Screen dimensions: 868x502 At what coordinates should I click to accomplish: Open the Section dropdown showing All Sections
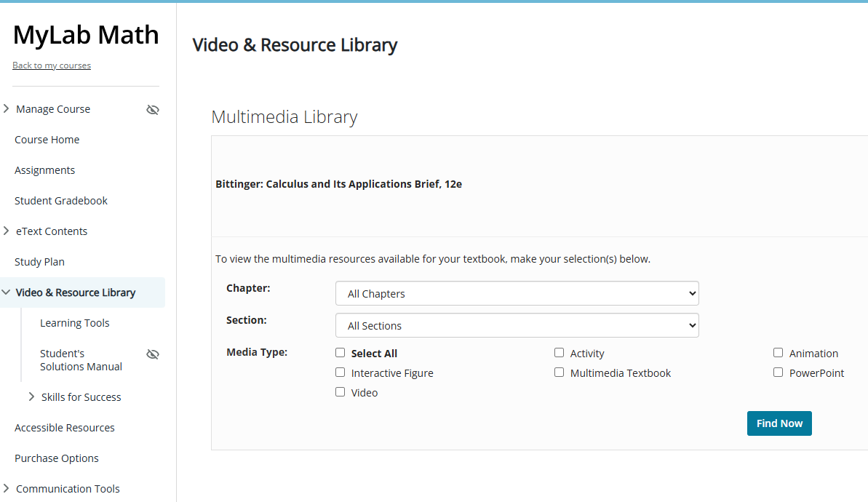point(517,325)
